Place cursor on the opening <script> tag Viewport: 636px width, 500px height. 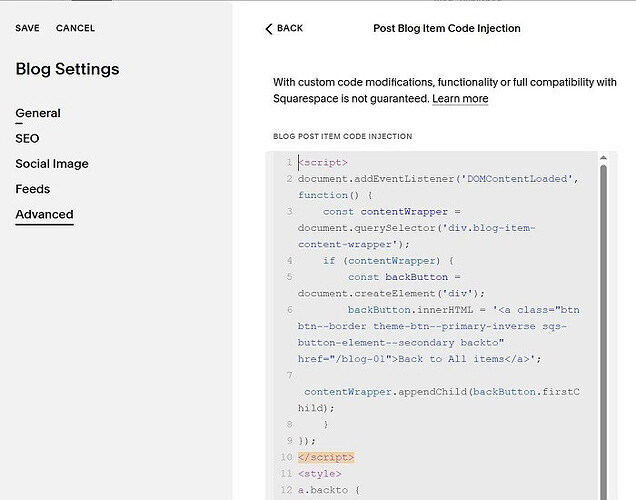[x=323, y=163]
